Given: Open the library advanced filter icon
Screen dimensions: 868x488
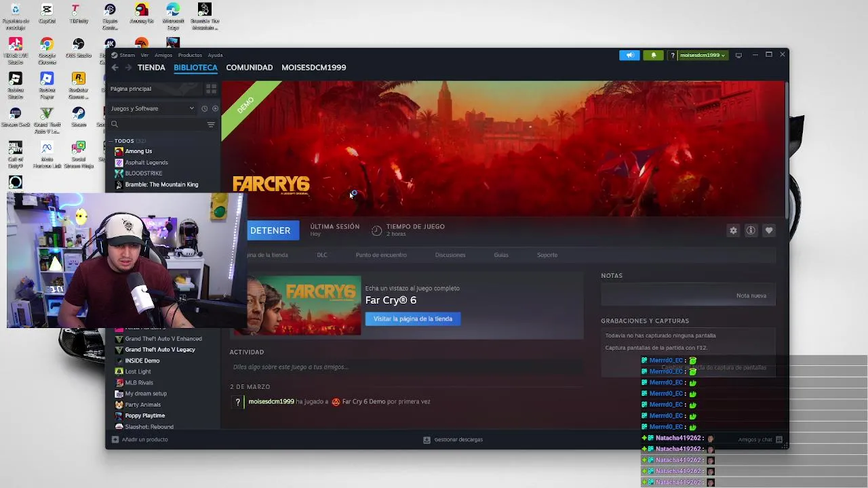Looking at the screenshot, I should click(x=211, y=124).
